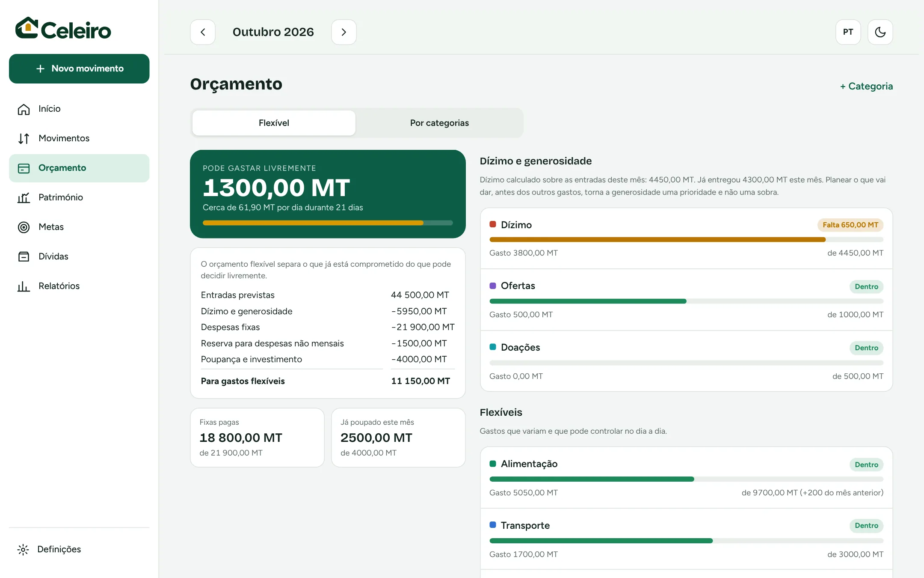Open Património in the sidebar

[x=79, y=198]
